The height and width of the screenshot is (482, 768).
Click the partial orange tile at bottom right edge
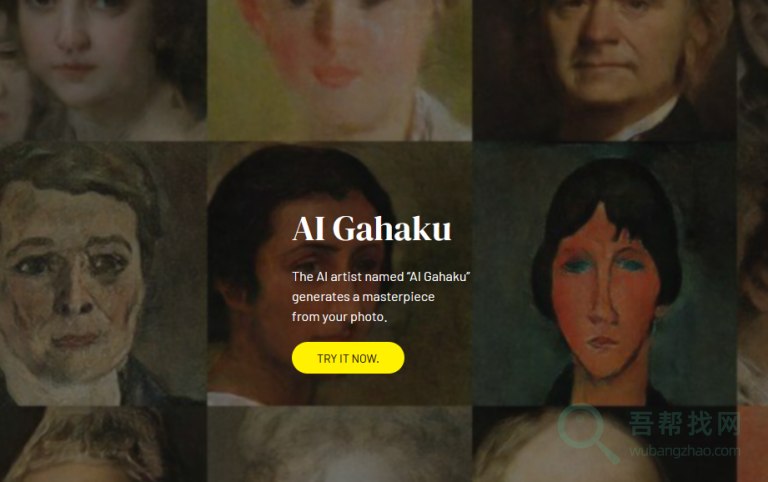click(753, 444)
